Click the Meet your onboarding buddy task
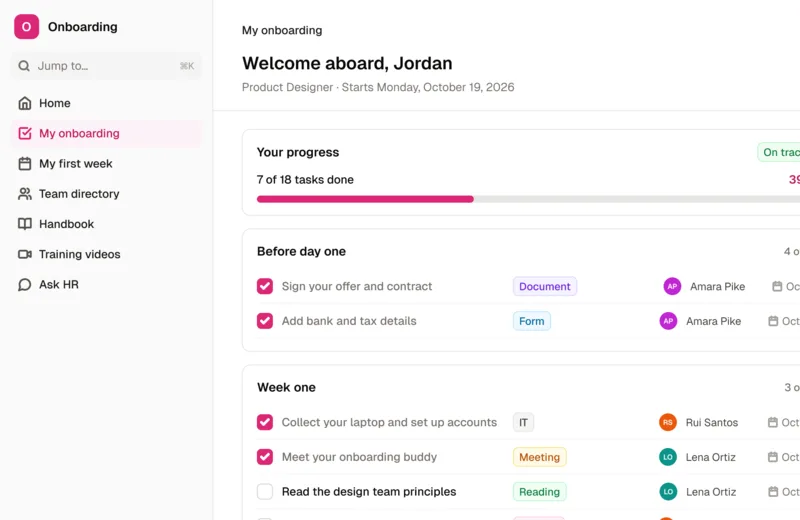Viewport: 800px width, 520px height. [x=359, y=457]
